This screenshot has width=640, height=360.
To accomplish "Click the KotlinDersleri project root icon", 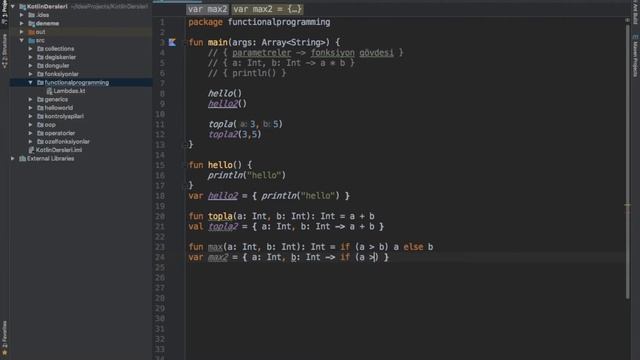I will (x=22, y=7).
